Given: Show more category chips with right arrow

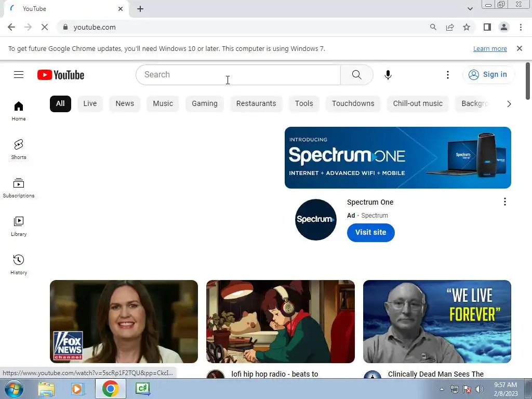Looking at the screenshot, I should [509, 104].
